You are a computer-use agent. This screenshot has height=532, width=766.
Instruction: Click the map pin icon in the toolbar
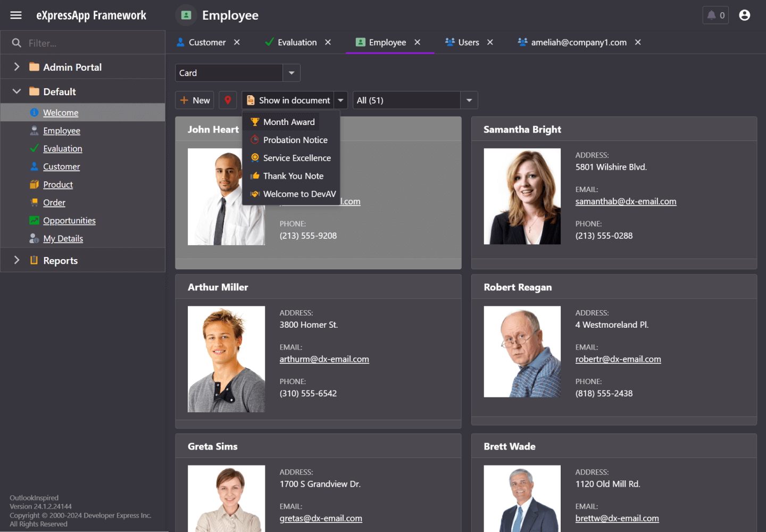228,100
